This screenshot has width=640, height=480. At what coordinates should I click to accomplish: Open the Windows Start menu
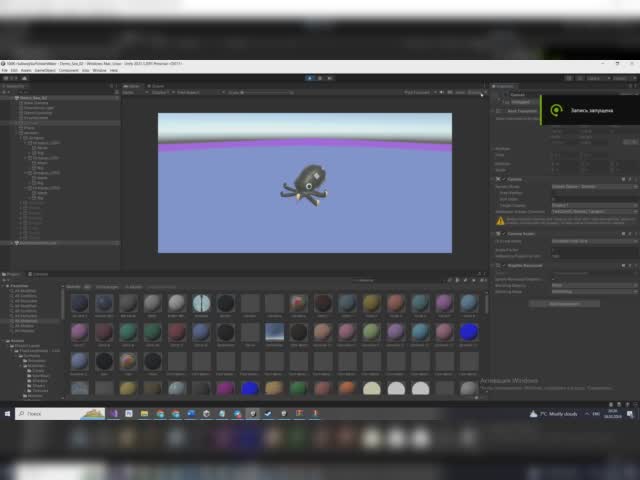pyautogui.click(x=7, y=414)
